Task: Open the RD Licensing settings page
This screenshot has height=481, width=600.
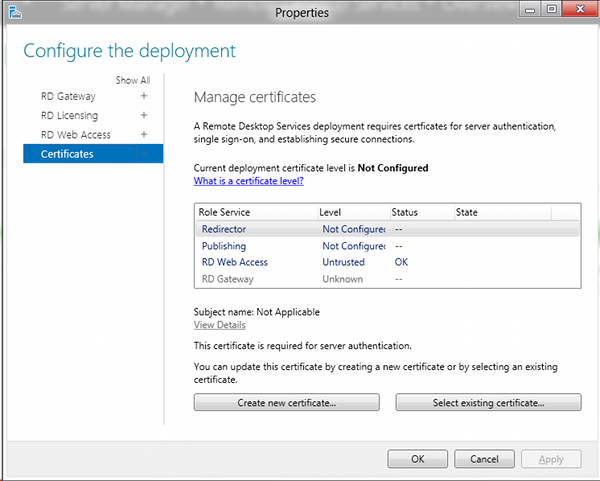Action: 69,116
